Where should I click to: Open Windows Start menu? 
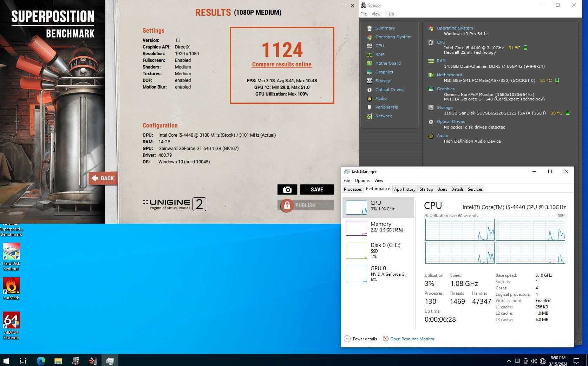6,361
